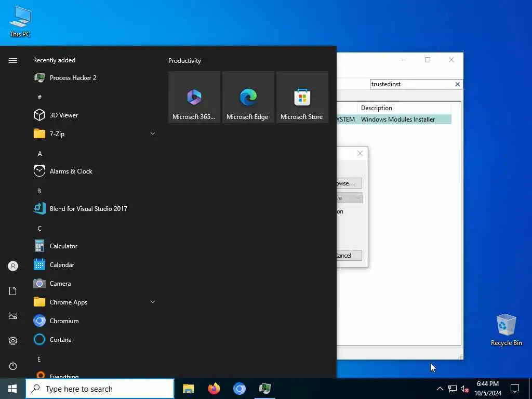This screenshot has height=399, width=532.
Task: Sort by Description column header
Action: click(404, 108)
